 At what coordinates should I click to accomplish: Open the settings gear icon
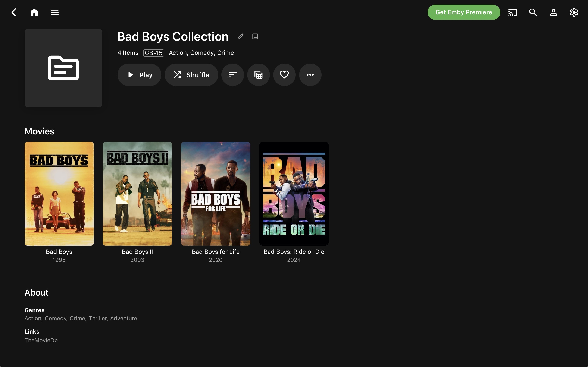[574, 12]
